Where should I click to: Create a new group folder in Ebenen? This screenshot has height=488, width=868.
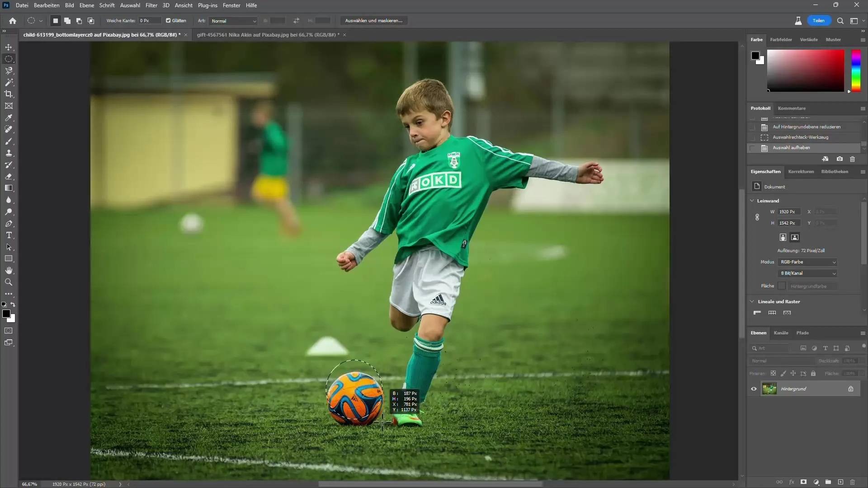tap(828, 482)
